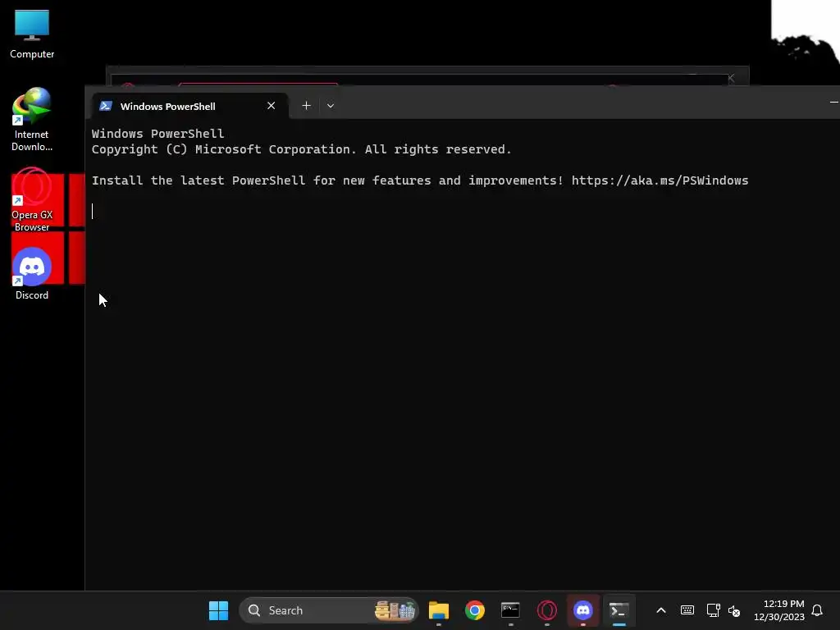This screenshot has height=630, width=840.
Task: Open File Explorer from taskbar
Action: coord(439,610)
